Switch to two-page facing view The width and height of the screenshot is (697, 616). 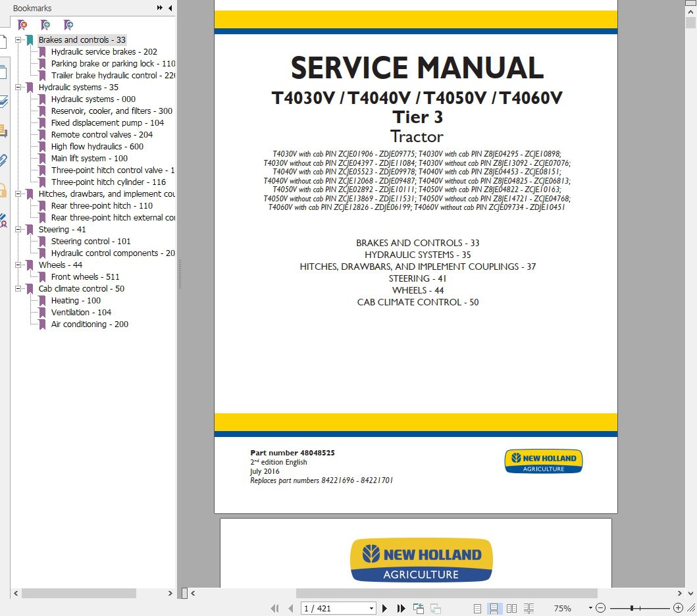coord(511,607)
